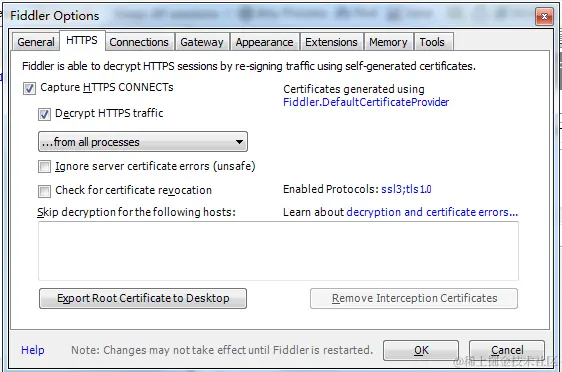Enable Check for certificate revocation
The image size is (562, 372).
[44, 191]
